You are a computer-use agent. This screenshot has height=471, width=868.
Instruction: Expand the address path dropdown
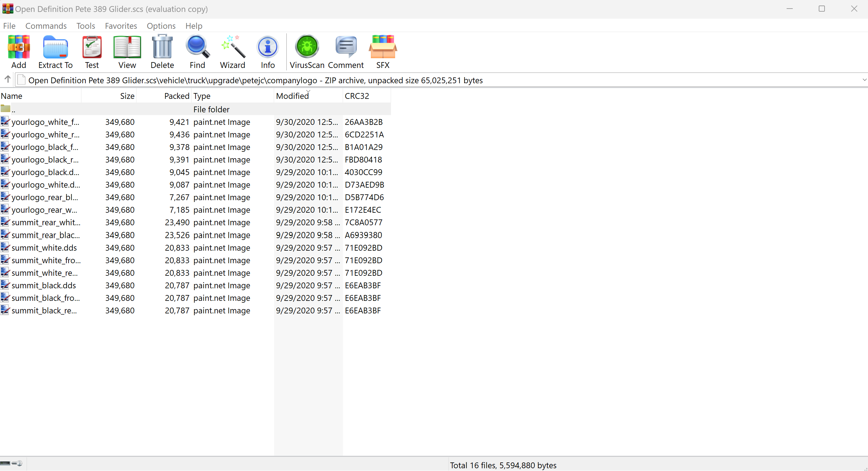coord(864,80)
